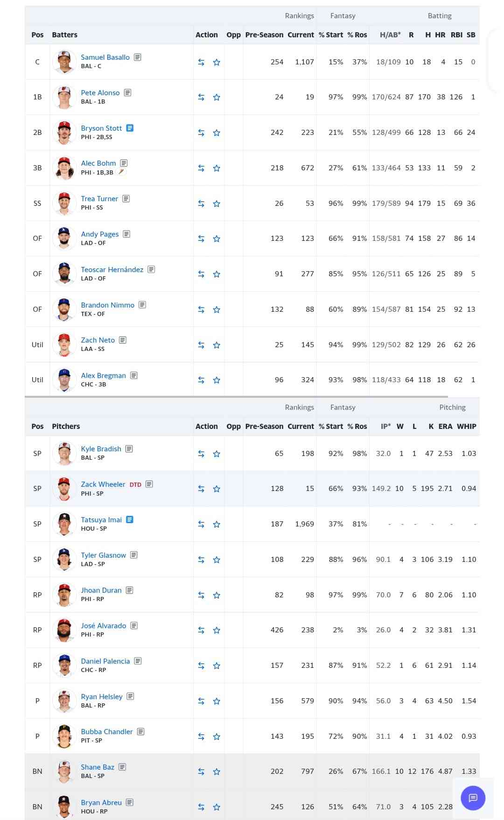Click trade icon for Pete Alonso

coord(201,97)
